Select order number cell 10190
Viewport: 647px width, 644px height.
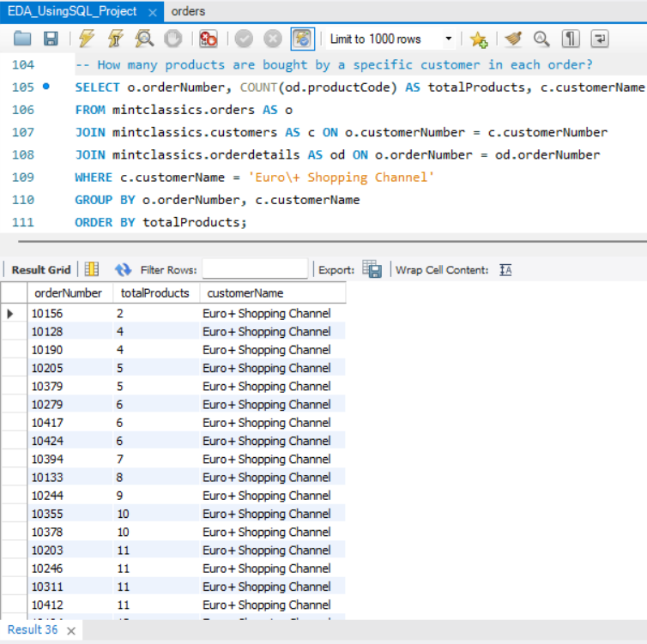[70, 350]
